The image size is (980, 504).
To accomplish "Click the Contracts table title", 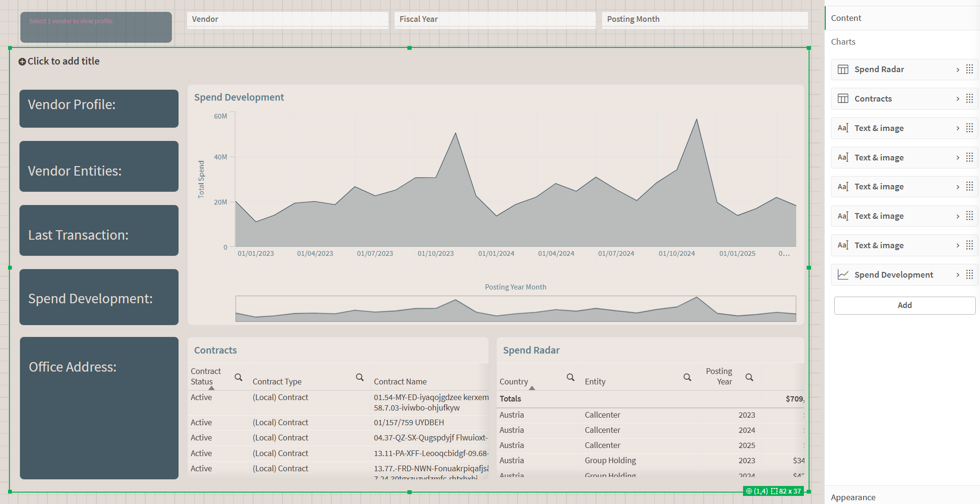I will [x=215, y=350].
